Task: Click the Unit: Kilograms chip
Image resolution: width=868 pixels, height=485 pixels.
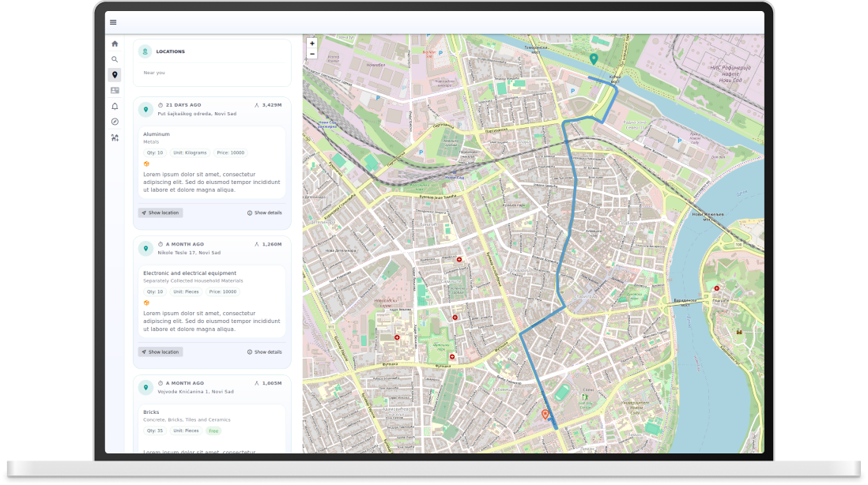Action: [189, 152]
